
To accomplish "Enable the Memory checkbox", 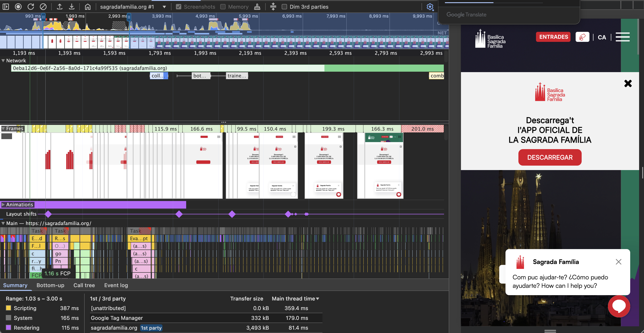I will [x=223, y=7].
